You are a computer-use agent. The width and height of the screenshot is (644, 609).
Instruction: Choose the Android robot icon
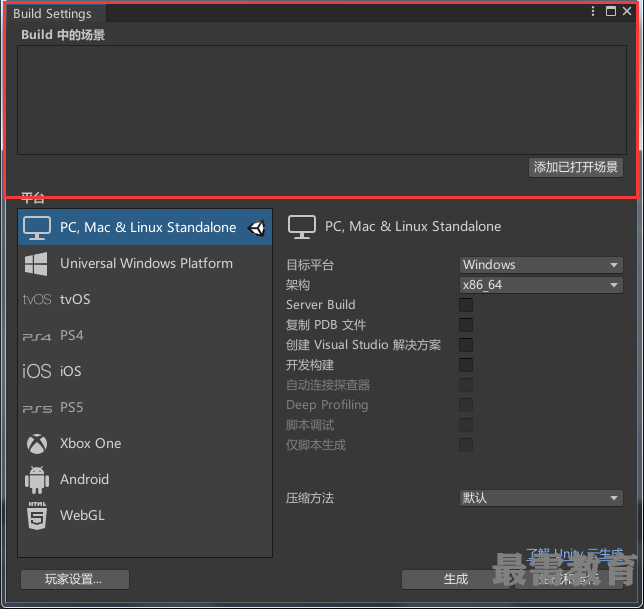pyautogui.click(x=37, y=479)
